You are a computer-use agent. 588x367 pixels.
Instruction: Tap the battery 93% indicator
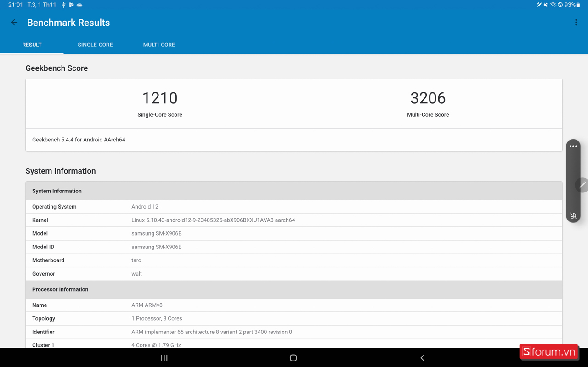coord(572,5)
